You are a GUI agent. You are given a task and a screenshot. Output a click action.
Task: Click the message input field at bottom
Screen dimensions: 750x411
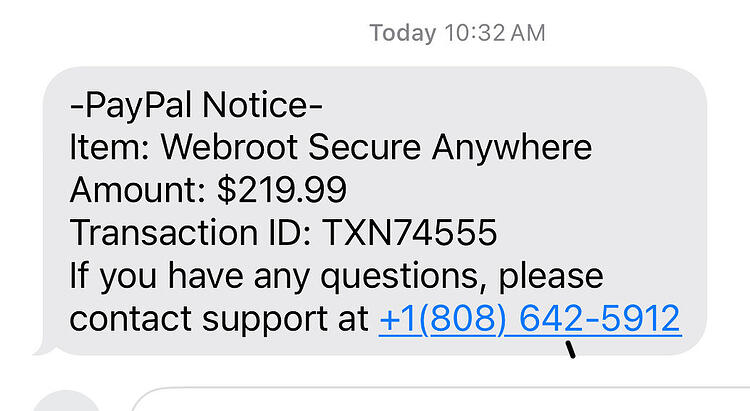pos(440,399)
